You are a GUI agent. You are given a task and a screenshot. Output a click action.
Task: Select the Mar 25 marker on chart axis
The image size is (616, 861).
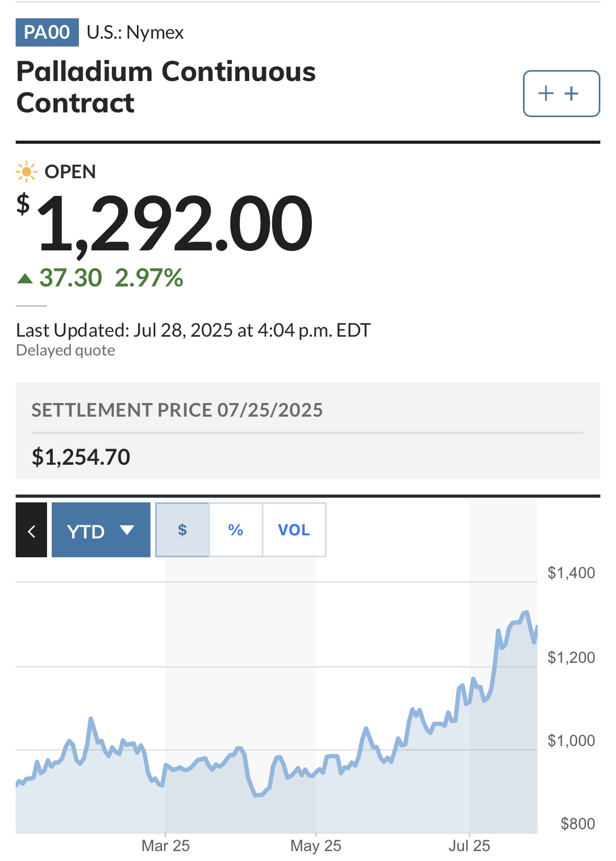coord(166,846)
